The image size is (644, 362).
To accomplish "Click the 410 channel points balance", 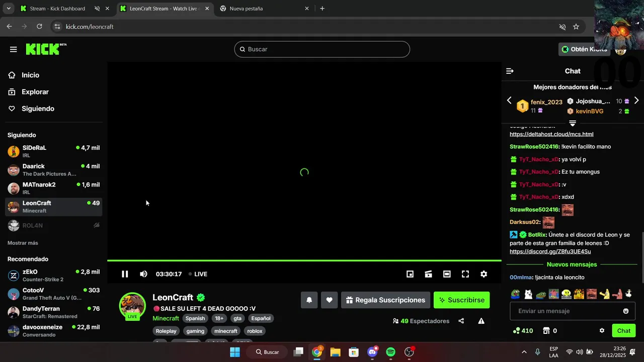I will point(523,331).
